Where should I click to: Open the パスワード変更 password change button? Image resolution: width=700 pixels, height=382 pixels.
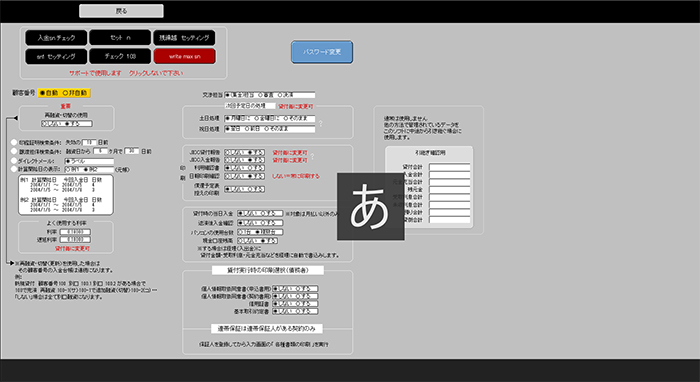pos(322,52)
